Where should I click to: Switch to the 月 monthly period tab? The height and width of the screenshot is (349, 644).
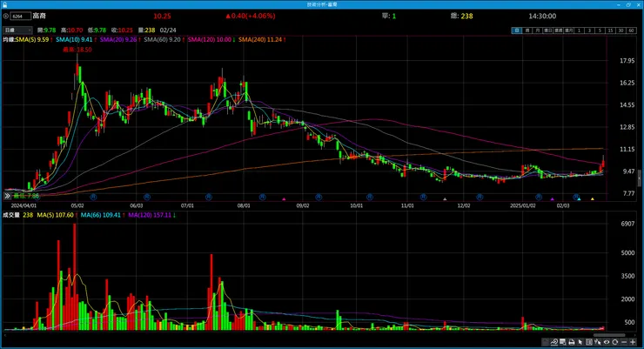pyautogui.click(x=538, y=30)
